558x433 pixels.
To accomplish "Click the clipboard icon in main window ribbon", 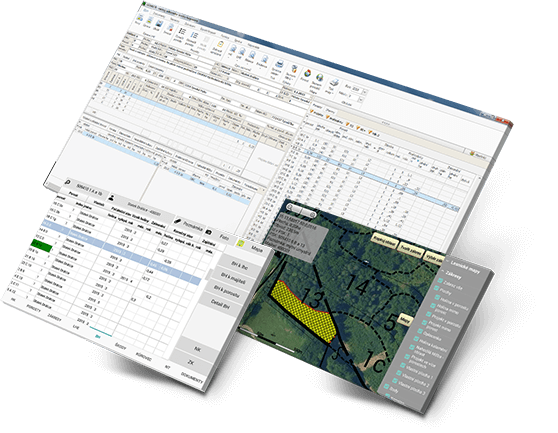I will click(220, 45).
